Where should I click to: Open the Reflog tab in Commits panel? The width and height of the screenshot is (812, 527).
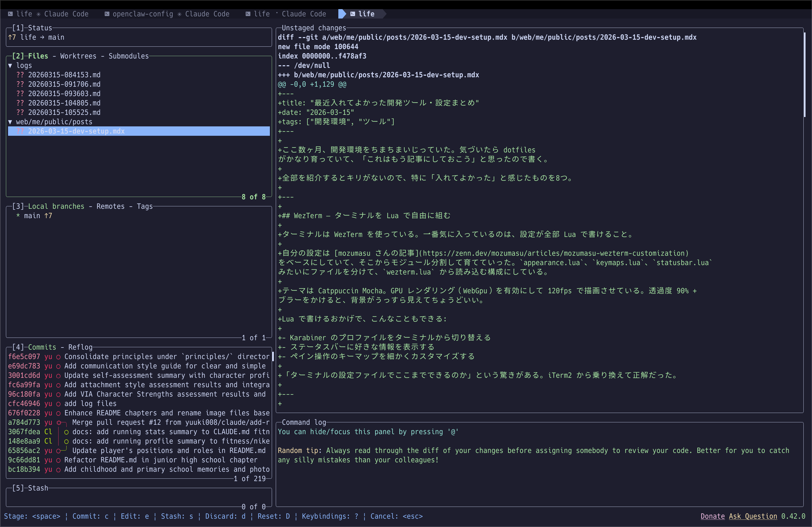click(80, 347)
